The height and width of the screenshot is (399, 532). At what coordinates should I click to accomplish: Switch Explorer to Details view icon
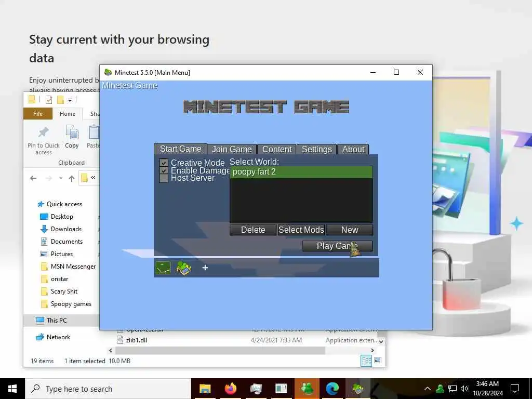point(366,361)
